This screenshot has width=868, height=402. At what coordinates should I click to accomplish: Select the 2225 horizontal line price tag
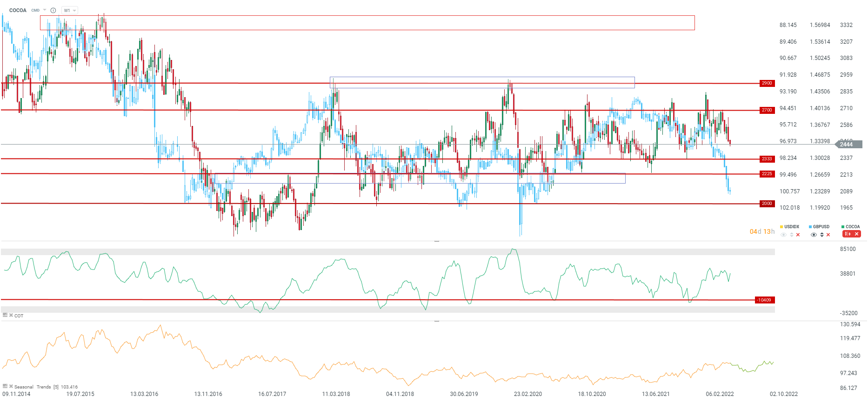click(767, 174)
